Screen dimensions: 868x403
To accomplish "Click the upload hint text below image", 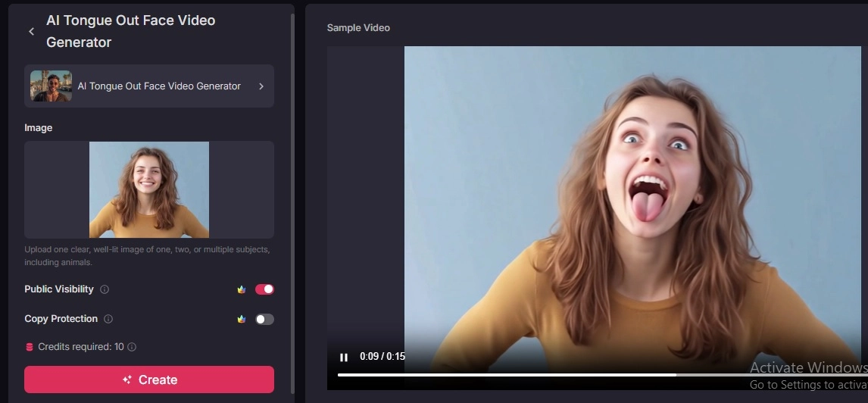I will tap(147, 256).
